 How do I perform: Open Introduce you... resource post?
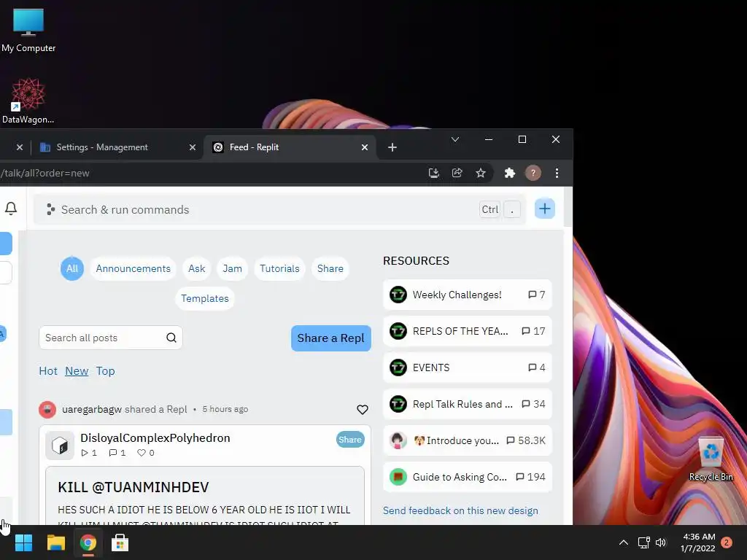click(468, 440)
